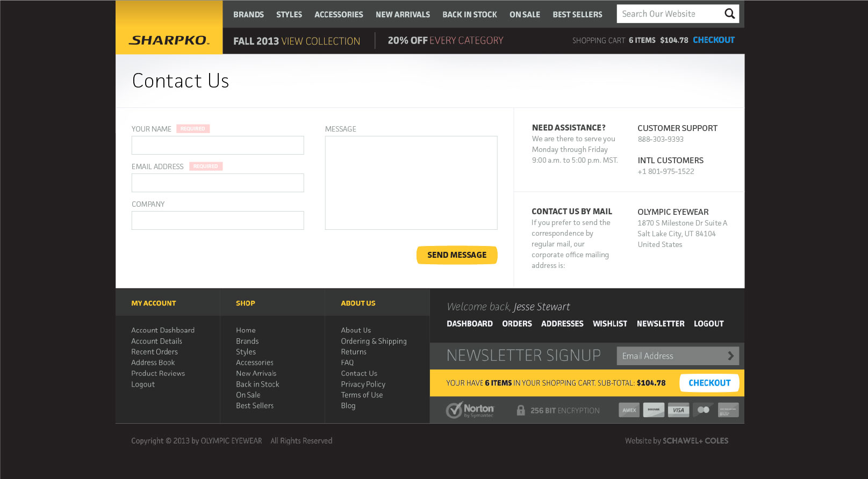Open Wishlist in the welcome menu
The image size is (868, 479).
pos(610,324)
